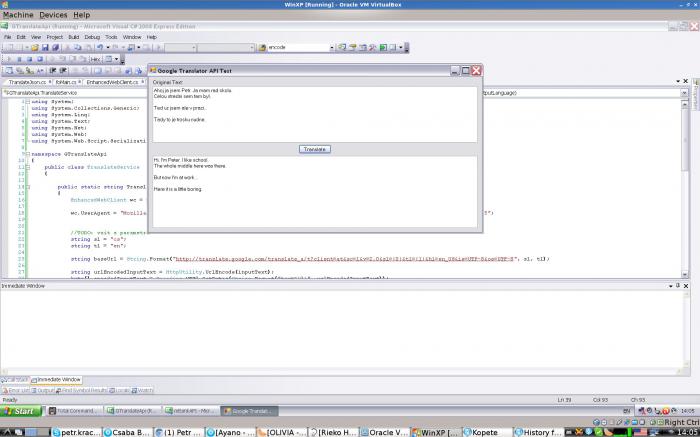This screenshot has width=700, height=437.
Task: Open the Toolbox toolbar icon
Action: [373, 47]
